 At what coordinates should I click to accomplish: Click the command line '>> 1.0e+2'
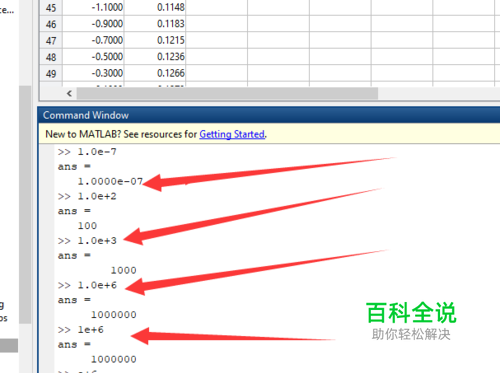(x=87, y=196)
